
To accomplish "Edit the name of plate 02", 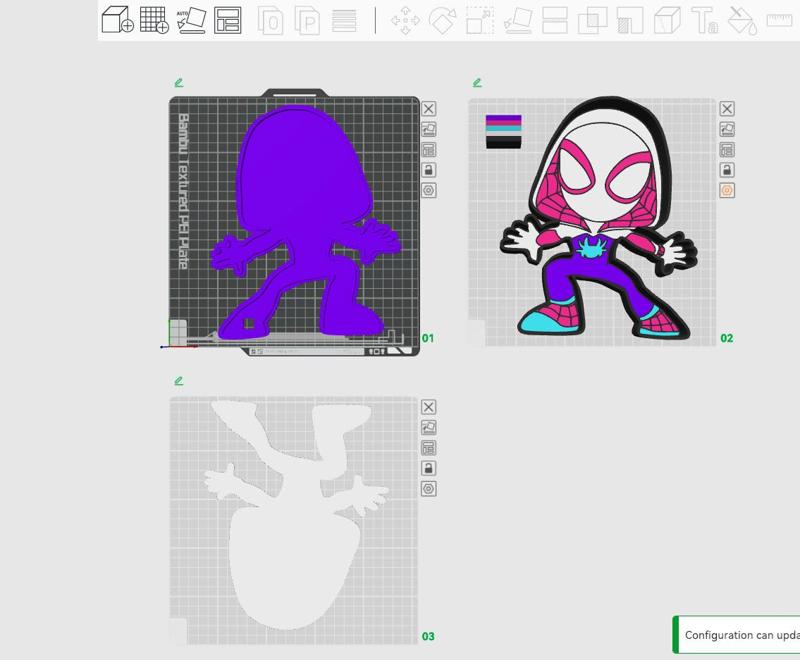I will pyautogui.click(x=477, y=83).
